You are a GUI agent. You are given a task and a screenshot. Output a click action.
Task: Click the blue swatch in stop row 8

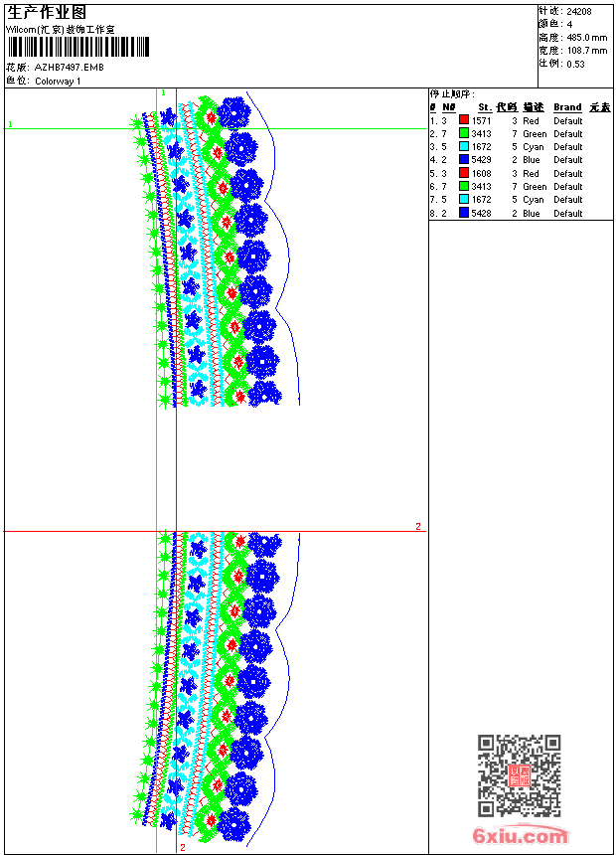click(464, 213)
